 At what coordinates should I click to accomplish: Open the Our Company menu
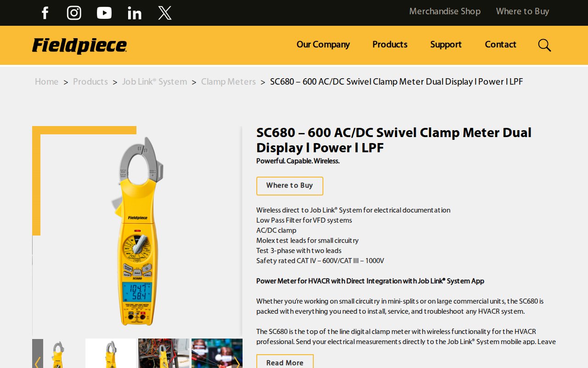point(323,45)
